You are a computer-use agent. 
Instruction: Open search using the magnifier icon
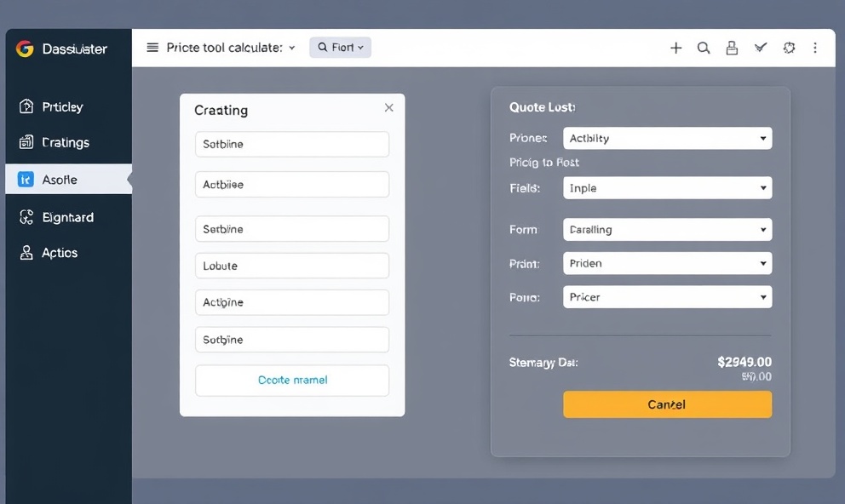click(x=704, y=48)
